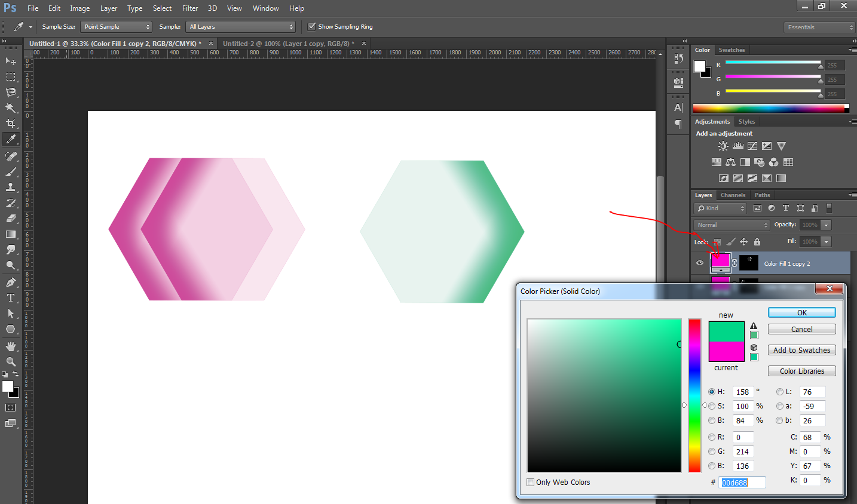Viewport: 857px width, 504px height.
Task: Switch to the Untitled-2 document tab
Action: pos(289,44)
